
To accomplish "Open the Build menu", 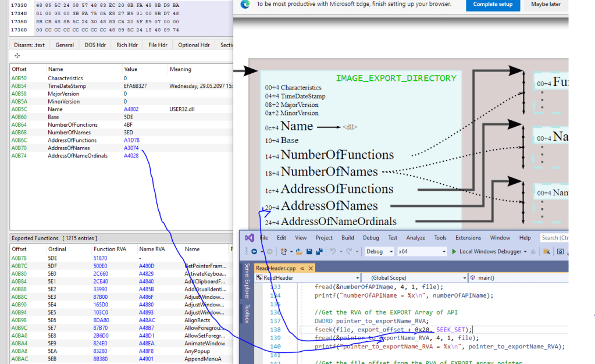I will [348, 238].
